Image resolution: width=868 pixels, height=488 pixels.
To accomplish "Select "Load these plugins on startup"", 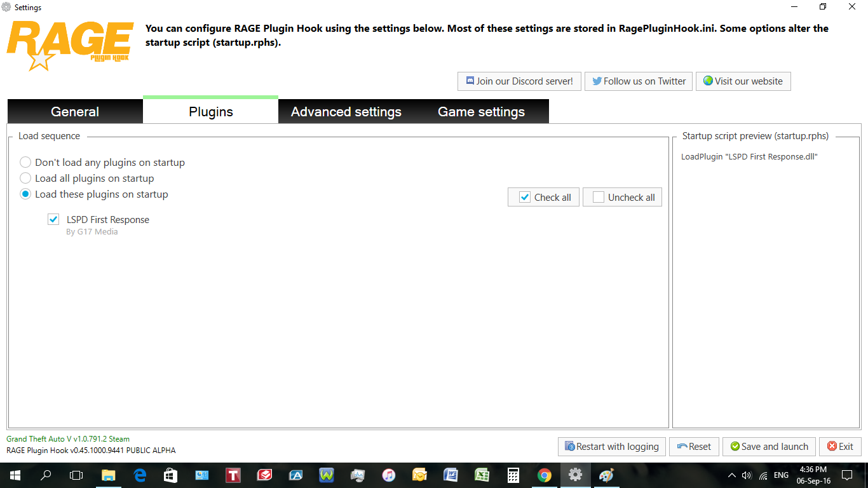I will [x=94, y=194].
